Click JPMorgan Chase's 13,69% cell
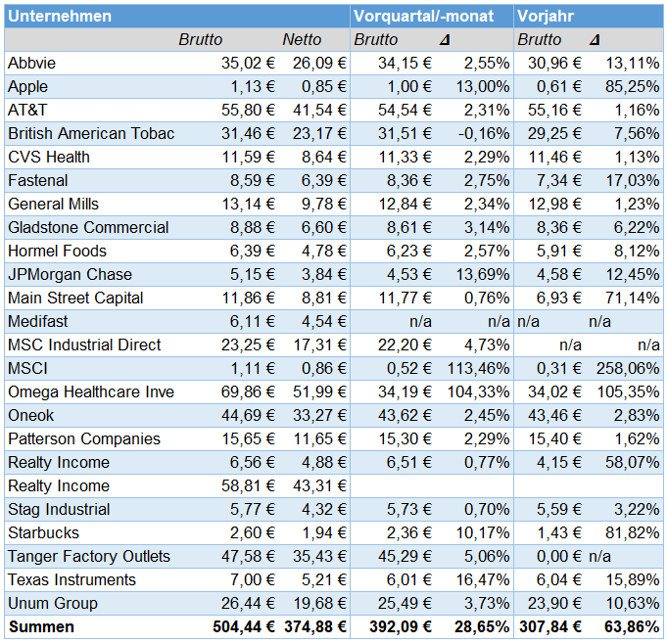Image resolution: width=668 pixels, height=644 pixels. pyautogui.click(x=483, y=274)
